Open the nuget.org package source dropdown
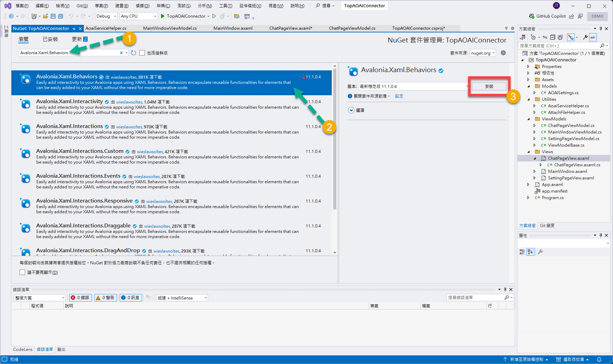This screenshot has width=613, height=364. pyautogui.click(x=483, y=53)
